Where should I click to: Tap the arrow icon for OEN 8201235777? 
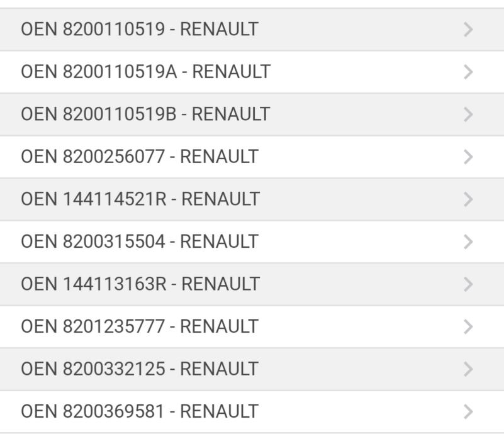(x=468, y=326)
